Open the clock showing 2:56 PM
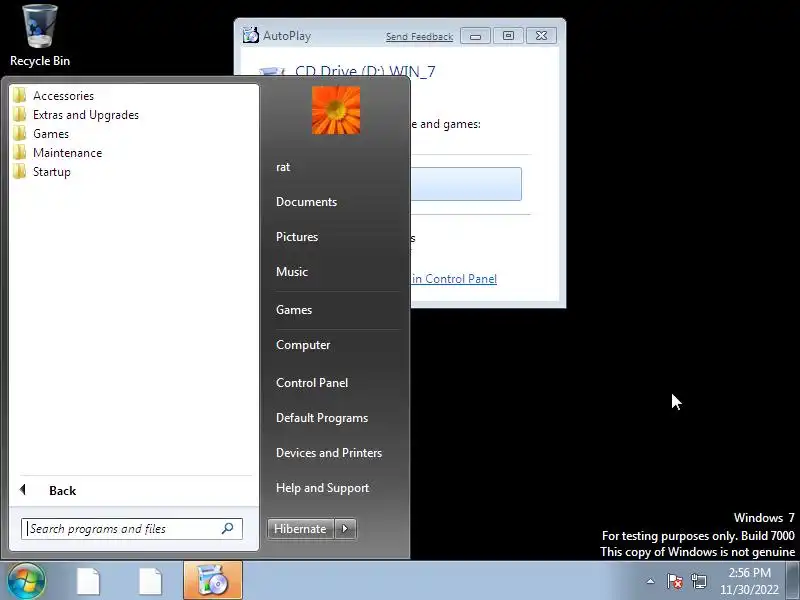Image resolution: width=800 pixels, height=600 pixels. [749, 581]
